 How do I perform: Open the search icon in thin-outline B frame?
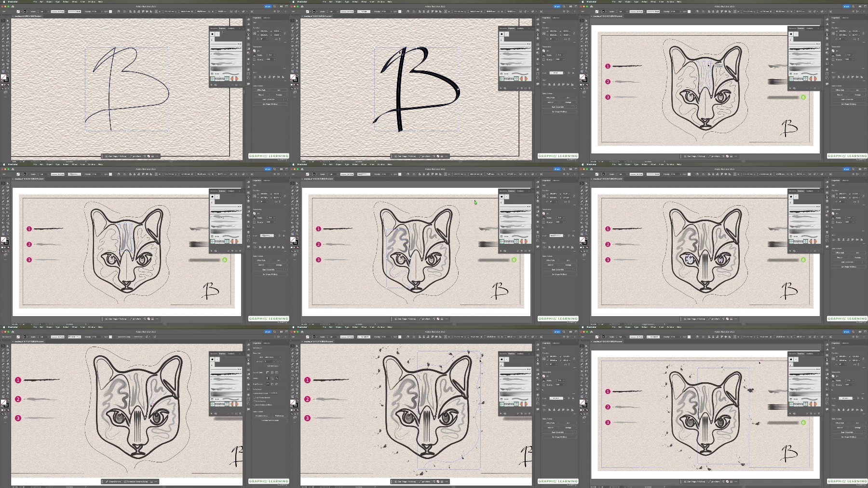274,6
